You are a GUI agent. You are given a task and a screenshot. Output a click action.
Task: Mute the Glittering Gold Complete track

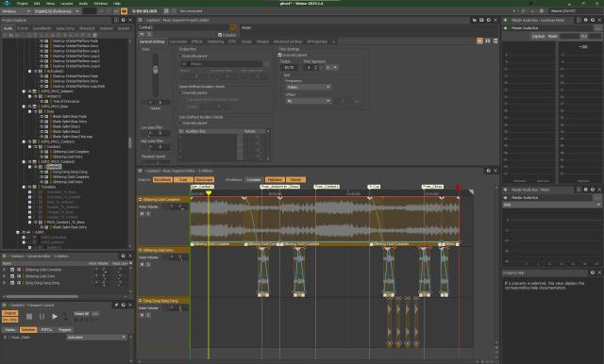142,213
